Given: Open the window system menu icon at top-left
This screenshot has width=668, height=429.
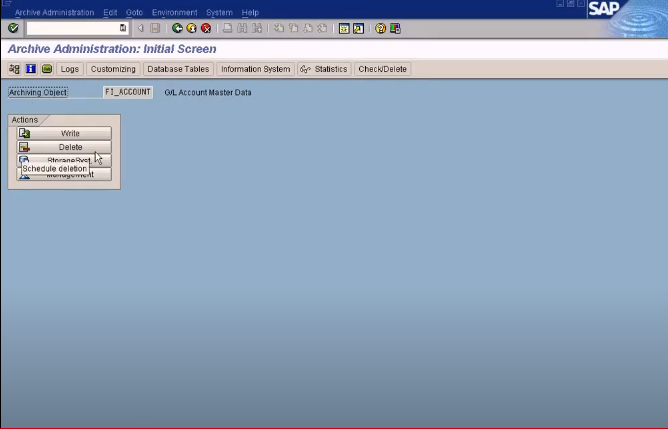Looking at the screenshot, I should [x=7, y=3].
